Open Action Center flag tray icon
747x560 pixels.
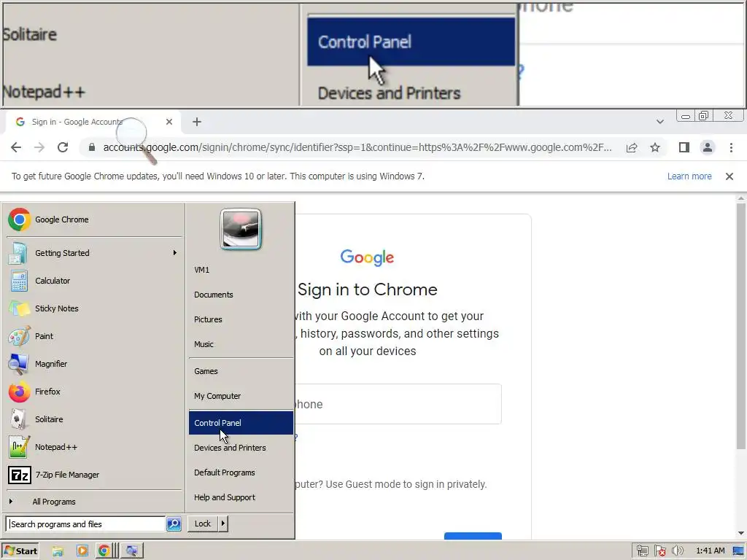pyautogui.click(x=659, y=551)
